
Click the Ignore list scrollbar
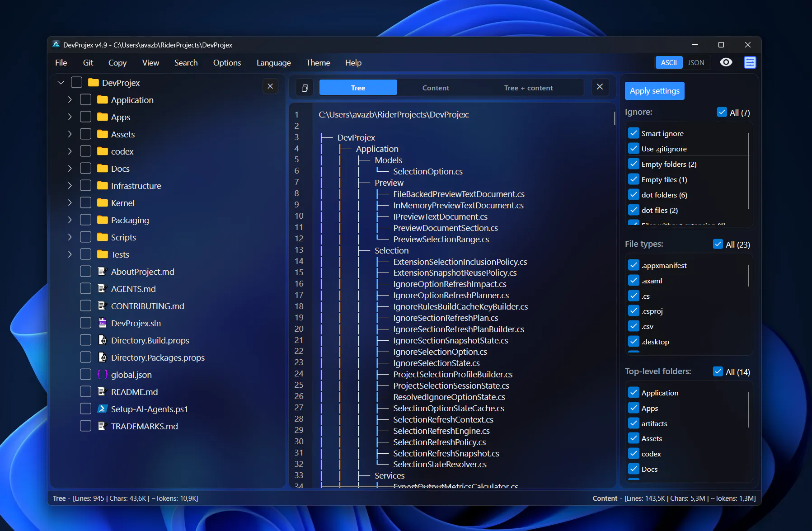pyautogui.click(x=748, y=171)
